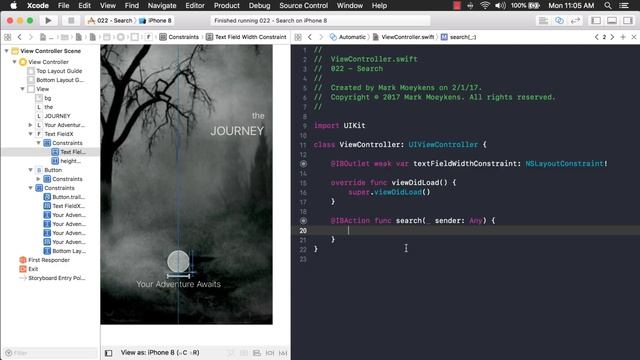The image size is (640, 360).
Task: Collapse the View's Constraints group
Action: point(31,188)
